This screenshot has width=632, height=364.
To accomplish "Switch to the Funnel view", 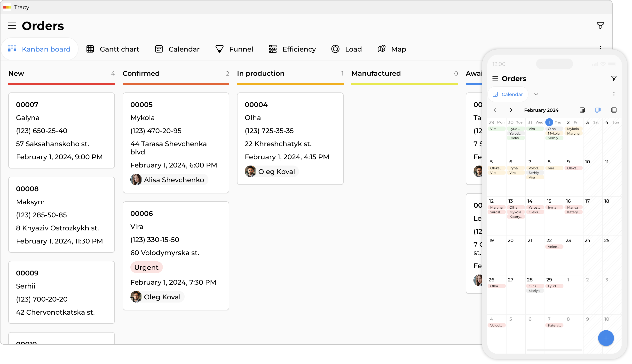I will tap(234, 49).
